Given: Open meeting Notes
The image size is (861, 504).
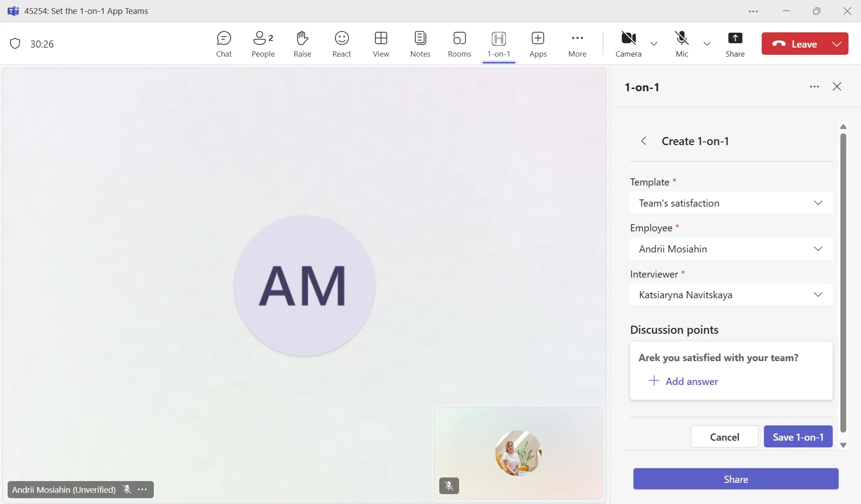Looking at the screenshot, I should (x=420, y=44).
